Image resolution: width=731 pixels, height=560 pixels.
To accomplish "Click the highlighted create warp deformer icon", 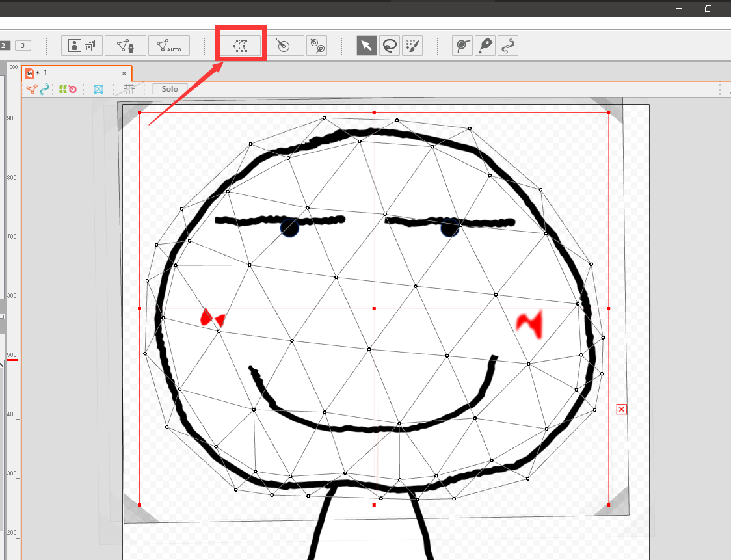I will 241,46.
